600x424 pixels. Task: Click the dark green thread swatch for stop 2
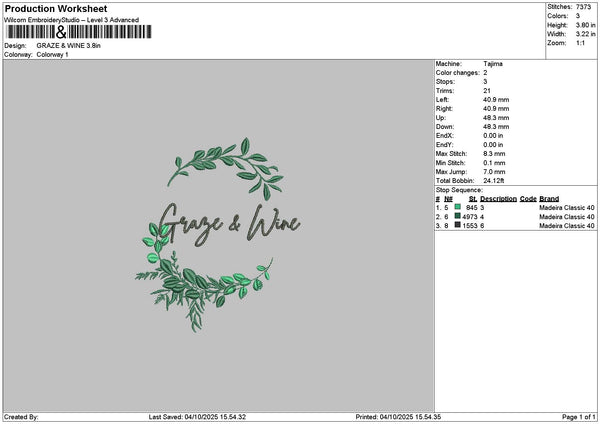point(457,216)
